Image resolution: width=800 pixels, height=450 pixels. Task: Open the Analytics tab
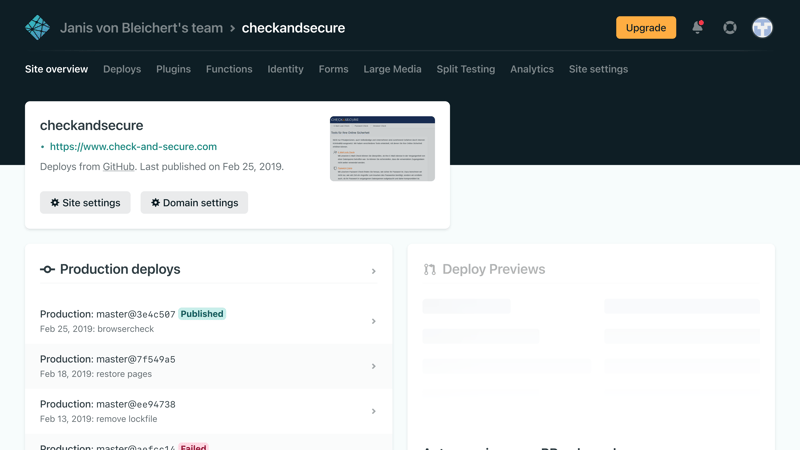point(531,69)
